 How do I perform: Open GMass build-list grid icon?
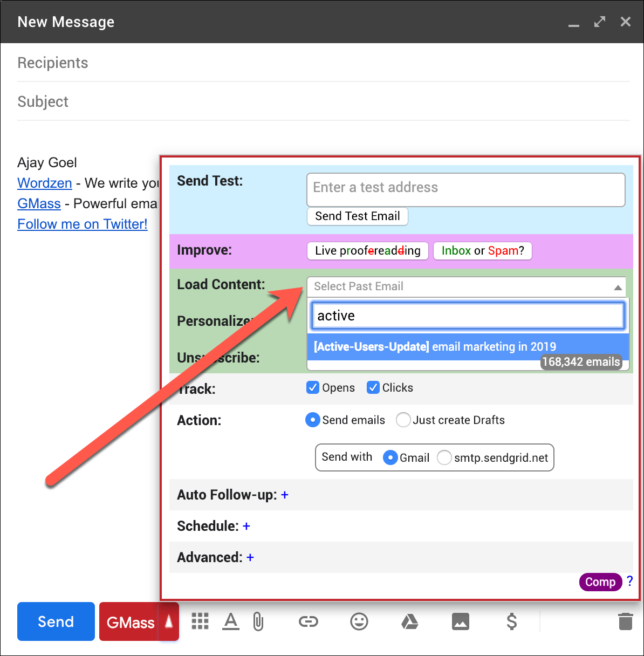pyautogui.click(x=200, y=621)
